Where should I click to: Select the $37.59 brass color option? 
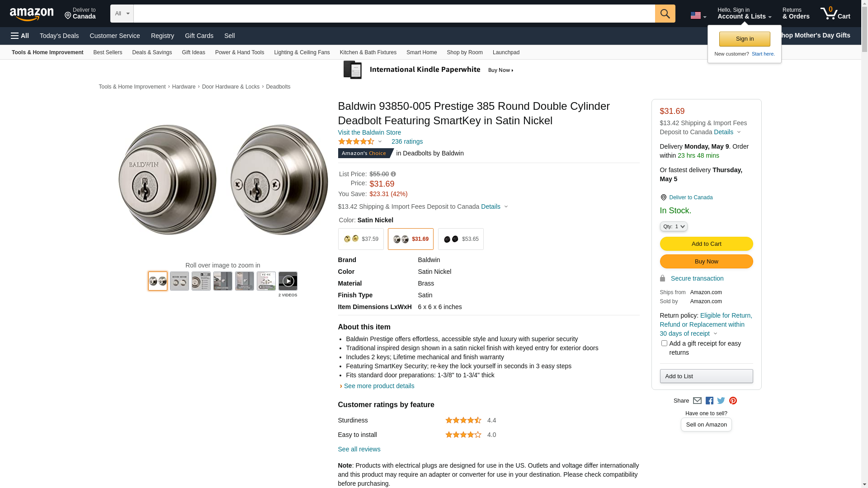pyautogui.click(x=361, y=239)
